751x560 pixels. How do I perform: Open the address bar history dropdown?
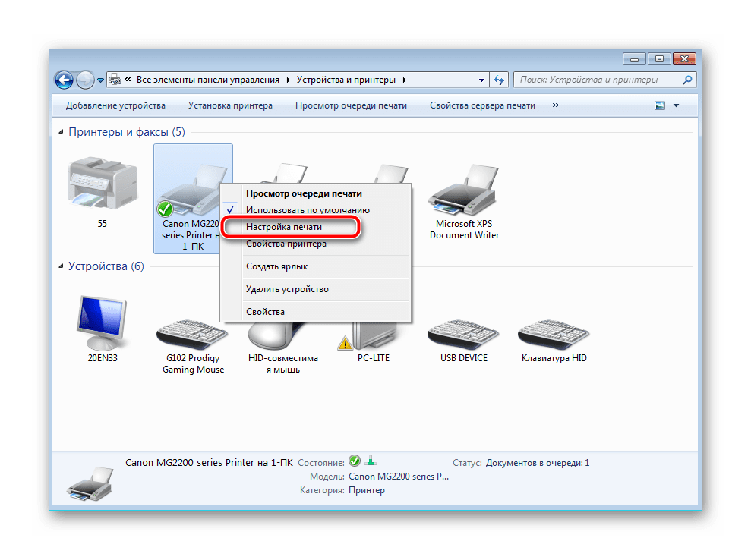[481, 80]
